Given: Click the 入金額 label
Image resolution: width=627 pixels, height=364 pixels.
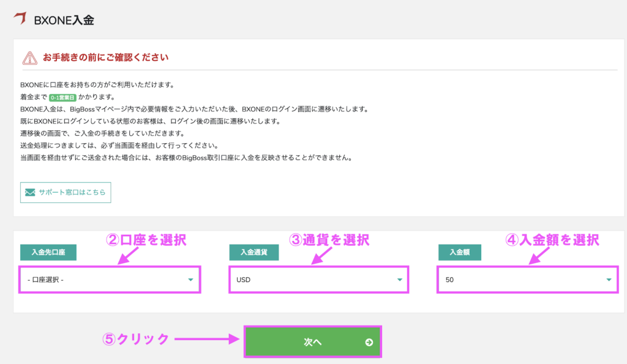Looking at the screenshot, I should (460, 252).
